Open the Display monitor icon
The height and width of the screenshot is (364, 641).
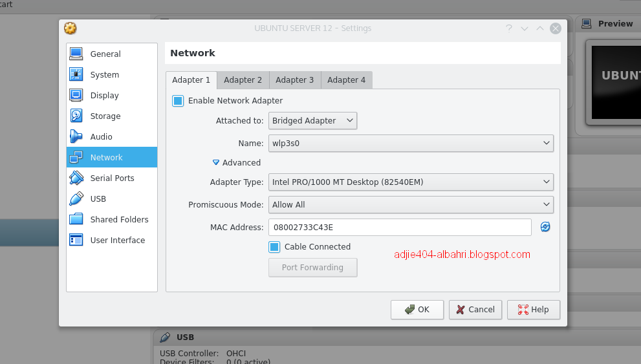[x=76, y=95]
